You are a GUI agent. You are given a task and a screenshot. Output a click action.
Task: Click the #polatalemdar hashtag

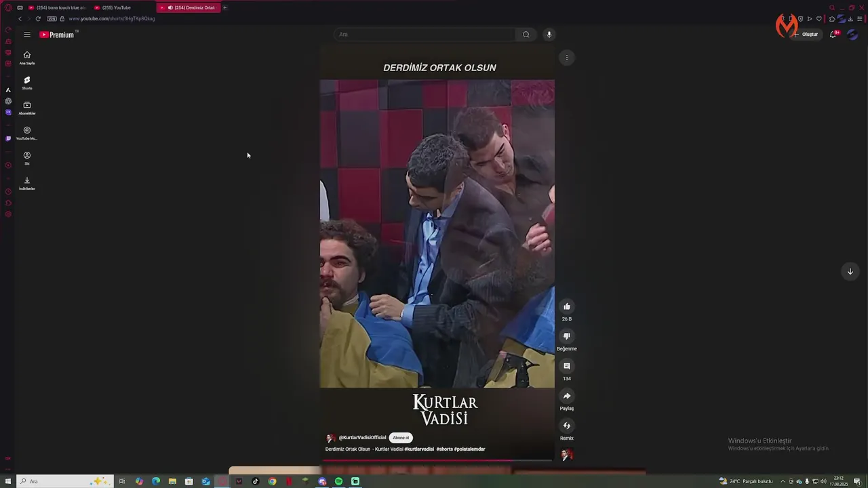pyautogui.click(x=469, y=449)
